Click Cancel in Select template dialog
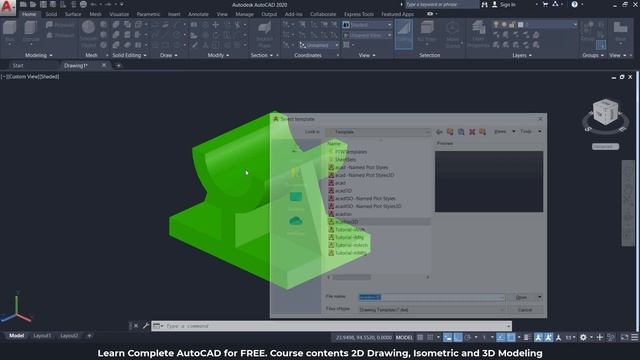This screenshot has width=640, height=360. pos(525,310)
